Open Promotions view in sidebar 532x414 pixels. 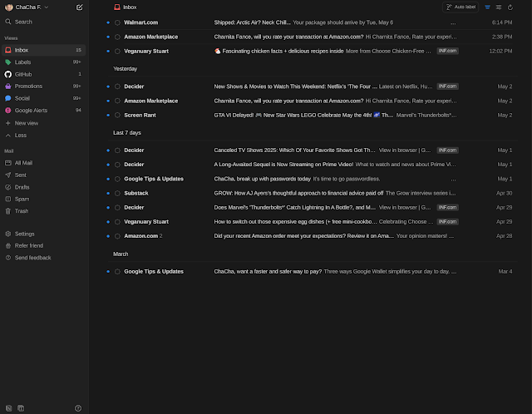(x=43, y=86)
